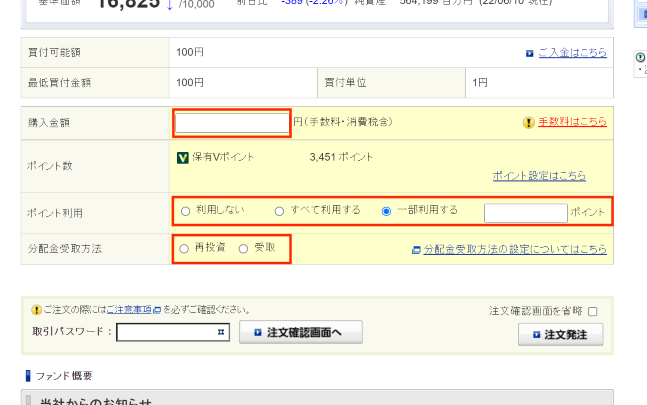This screenshot has width=647, height=405.
Task: Click the window icon before 分配金受取方法の設定
Action: coord(415,248)
